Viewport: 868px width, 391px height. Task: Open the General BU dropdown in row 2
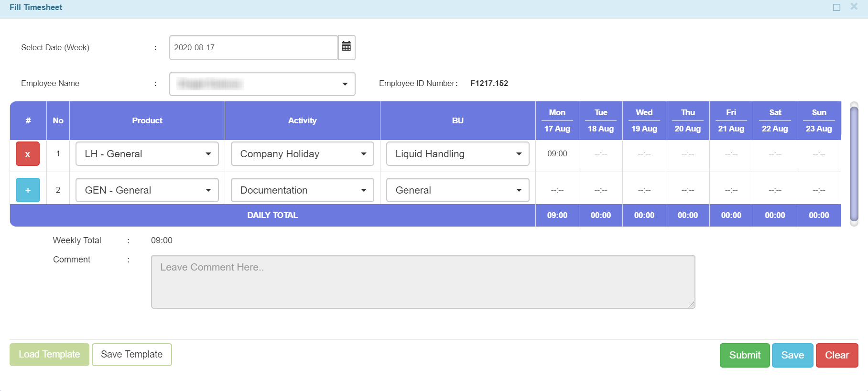457,190
